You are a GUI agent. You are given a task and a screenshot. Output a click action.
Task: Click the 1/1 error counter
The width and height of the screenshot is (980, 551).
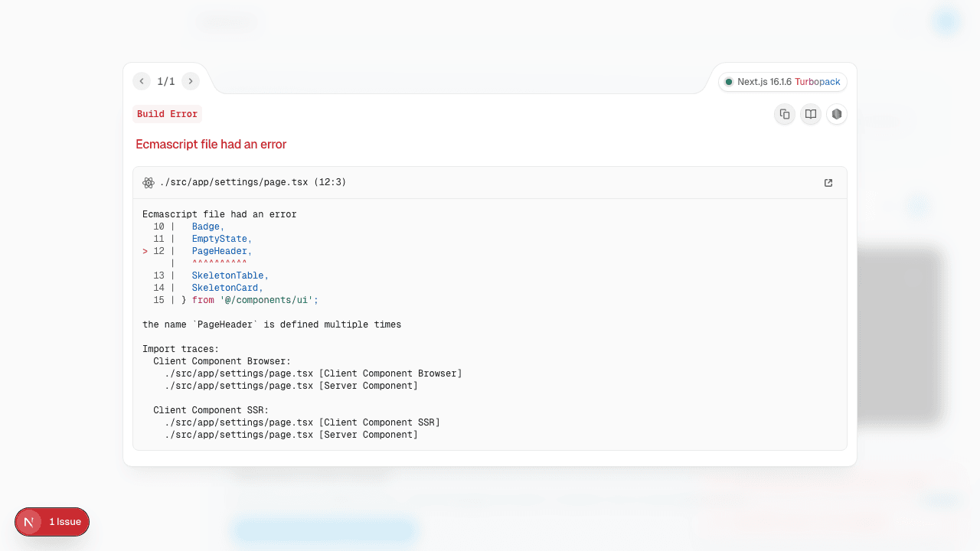pyautogui.click(x=166, y=80)
